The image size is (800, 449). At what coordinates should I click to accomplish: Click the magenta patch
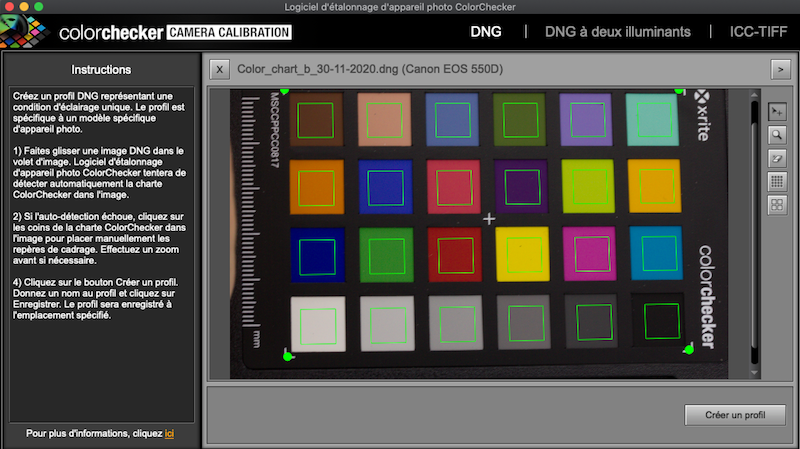click(590, 254)
